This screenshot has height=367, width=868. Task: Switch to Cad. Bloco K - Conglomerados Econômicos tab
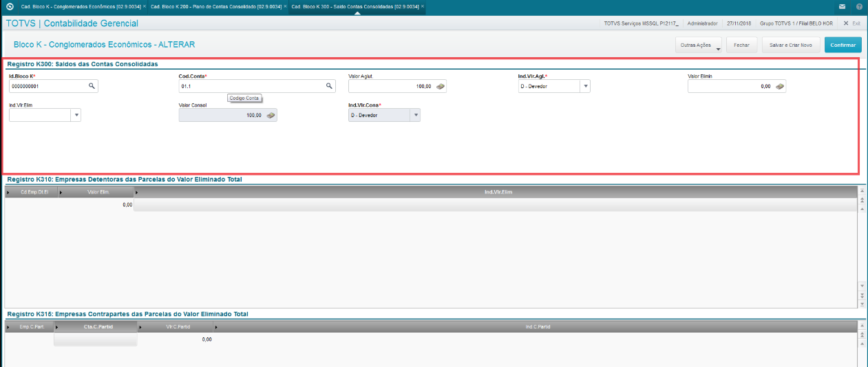81,6
